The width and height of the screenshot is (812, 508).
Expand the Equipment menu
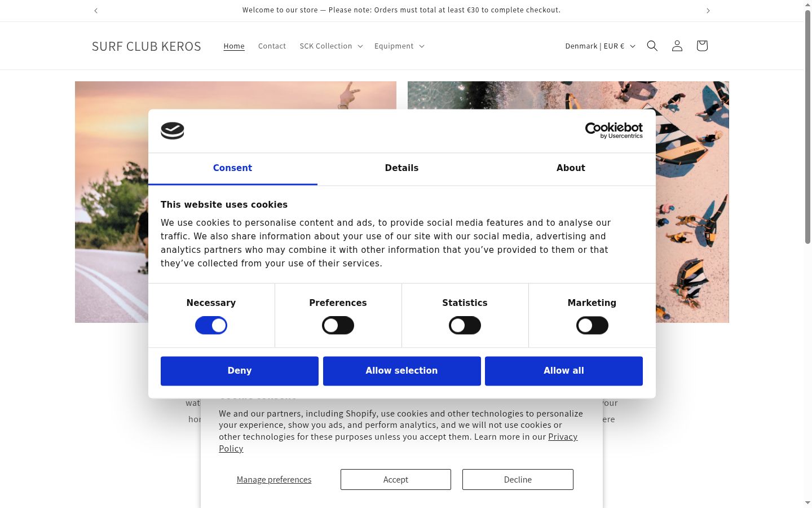[x=399, y=46]
